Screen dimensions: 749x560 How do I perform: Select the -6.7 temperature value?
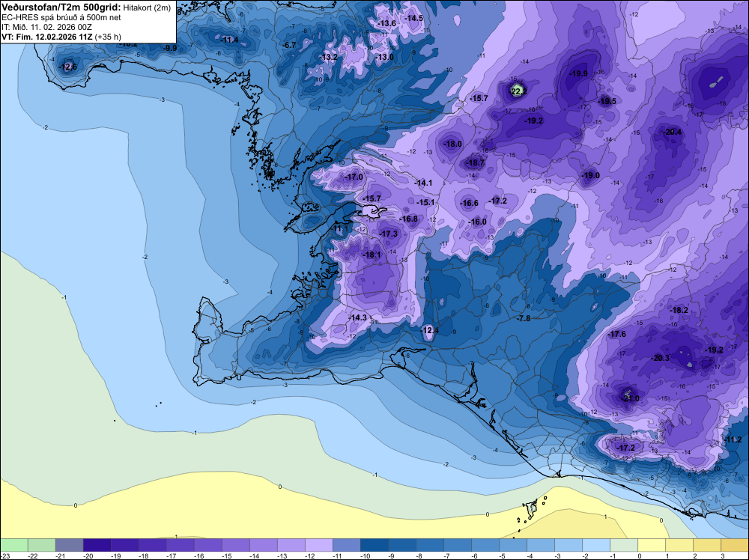[289, 46]
